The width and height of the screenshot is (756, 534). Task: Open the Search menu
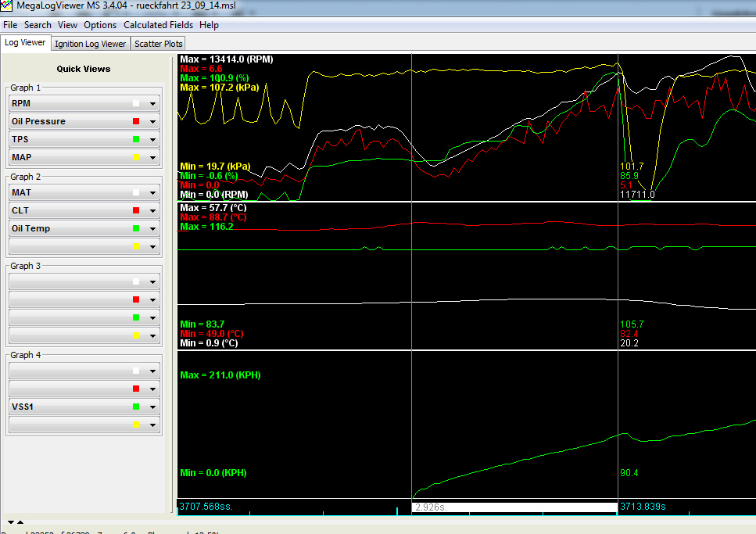tap(38, 25)
